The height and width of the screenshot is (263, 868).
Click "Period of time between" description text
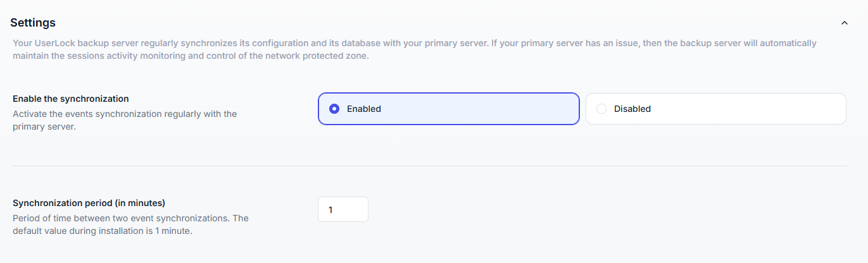click(130, 218)
